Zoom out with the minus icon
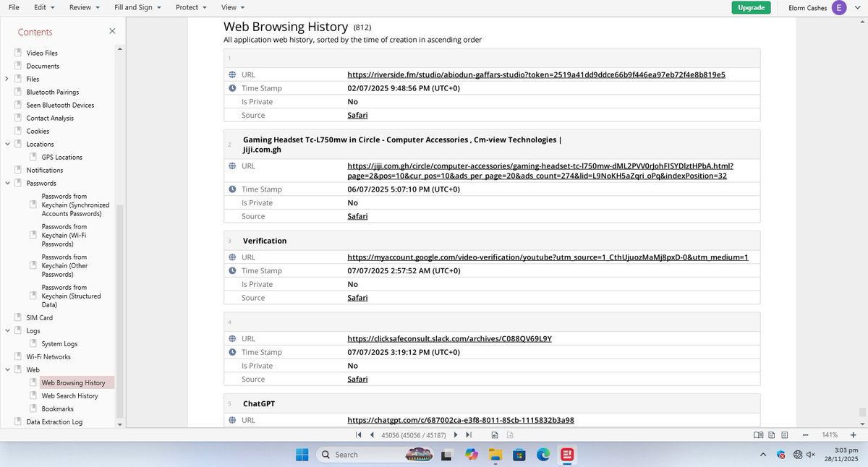 806,434
